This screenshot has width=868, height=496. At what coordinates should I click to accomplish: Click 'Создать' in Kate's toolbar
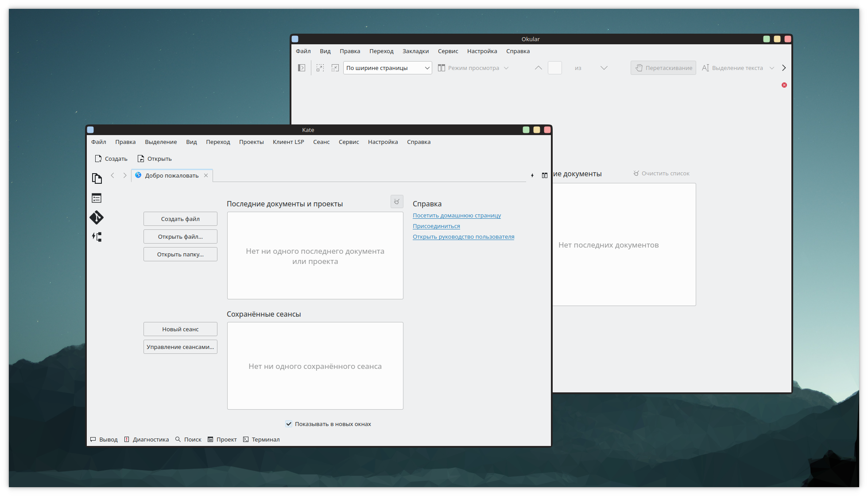click(111, 159)
